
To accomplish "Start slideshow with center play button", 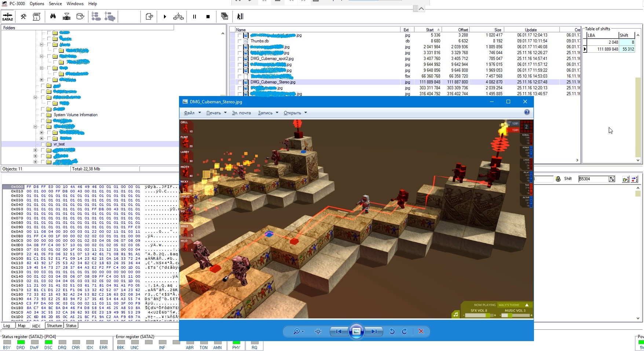I will [356, 331].
